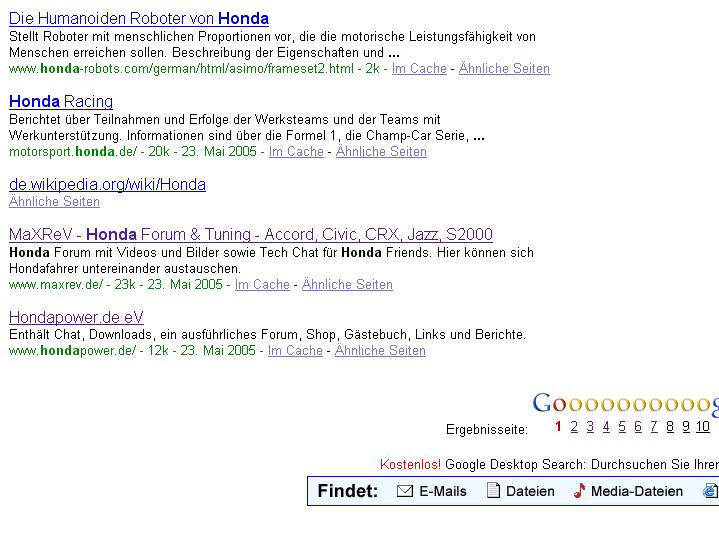This screenshot has height=537, width=719.
Task: Click the Media-Dateien music note icon
Action: click(579, 491)
